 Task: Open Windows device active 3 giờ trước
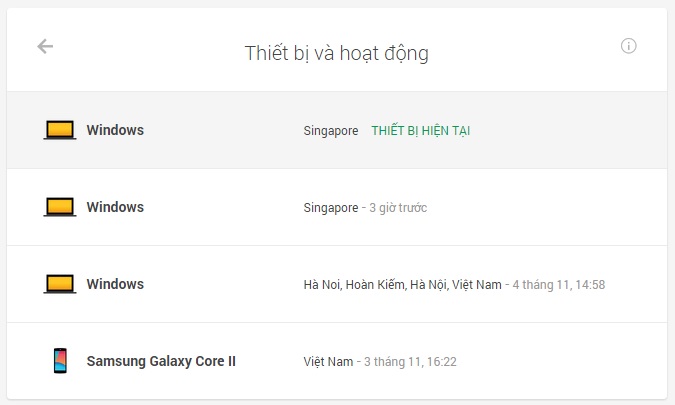115,207
